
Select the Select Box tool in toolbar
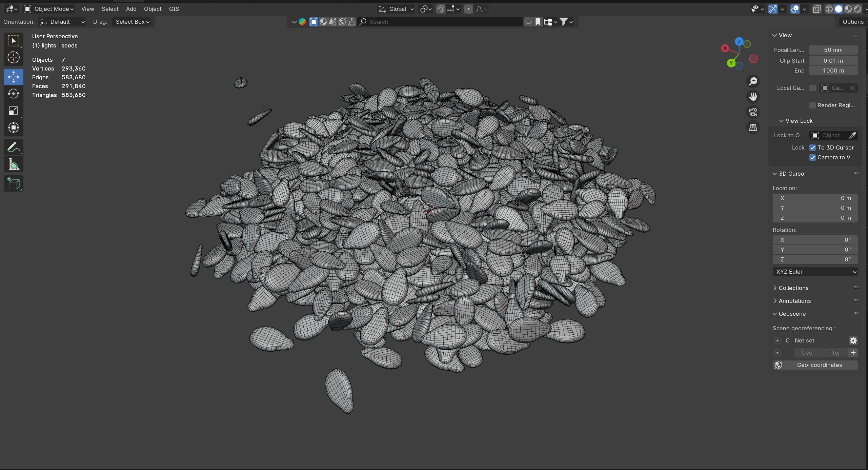tap(14, 41)
